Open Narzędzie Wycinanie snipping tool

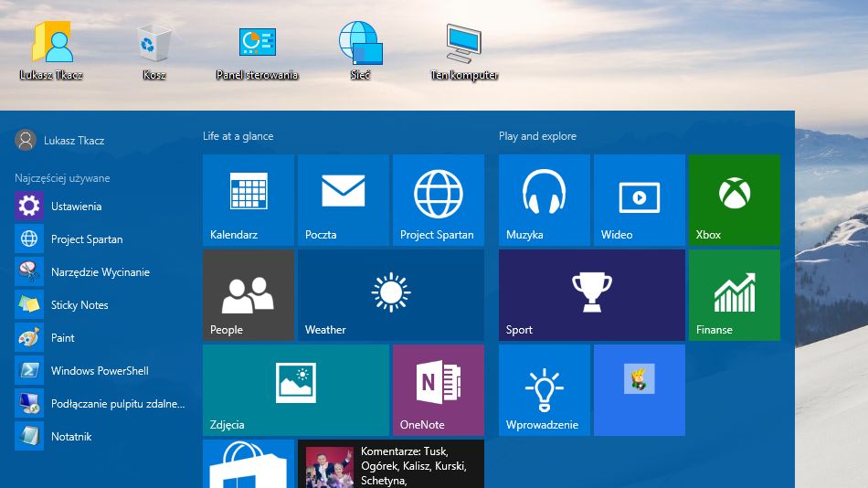101,272
